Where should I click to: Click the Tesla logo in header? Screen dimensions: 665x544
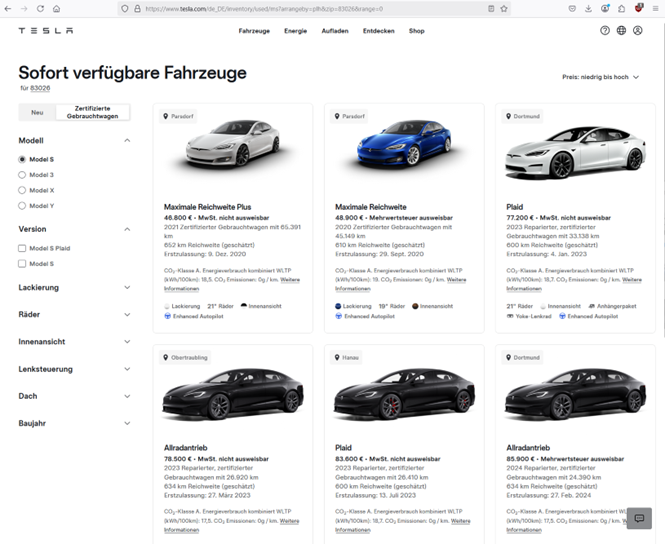click(x=45, y=31)
